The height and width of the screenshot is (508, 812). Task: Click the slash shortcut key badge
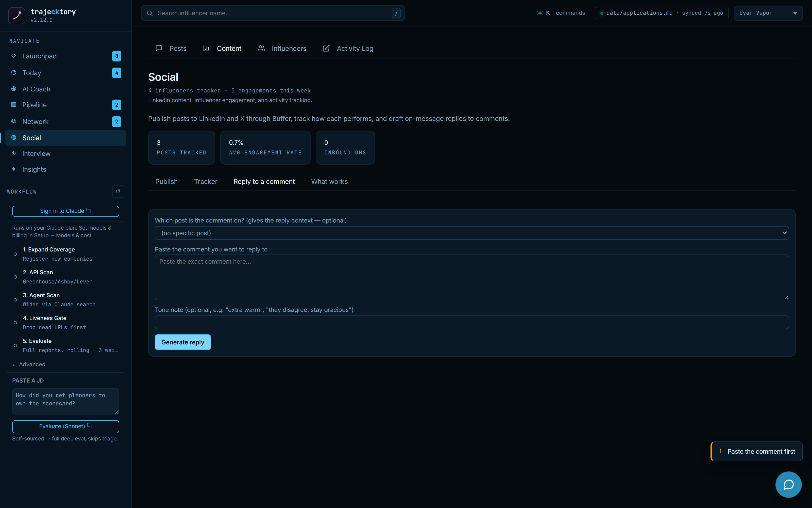[x=396, y=13]
